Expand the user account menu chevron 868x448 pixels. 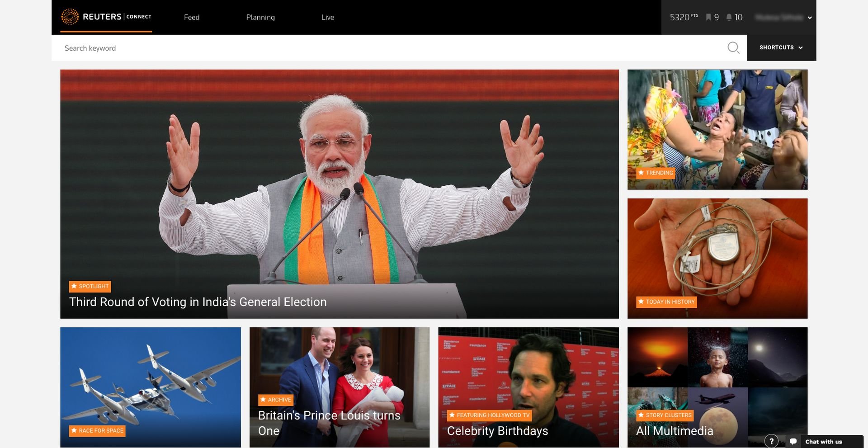click(810, 18)
